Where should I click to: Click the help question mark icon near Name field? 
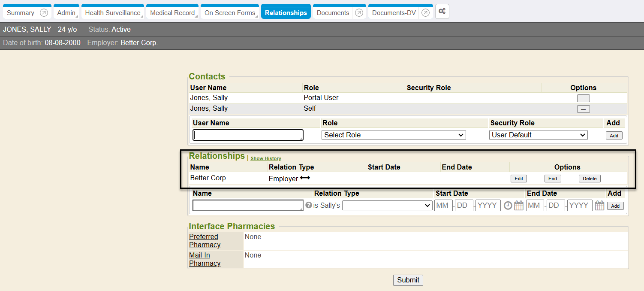(308, 206)
